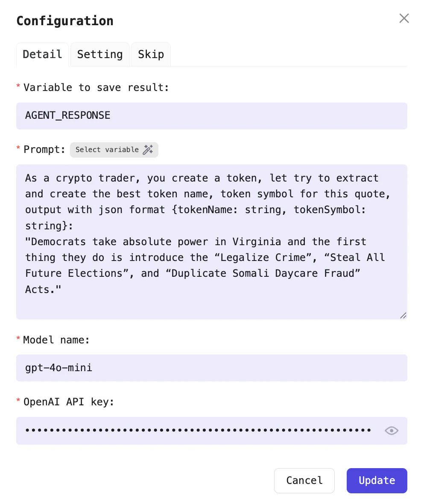Screen dimensions: 421x504
Task: Click the OpenAI API key label
Action: coord(68,402)
